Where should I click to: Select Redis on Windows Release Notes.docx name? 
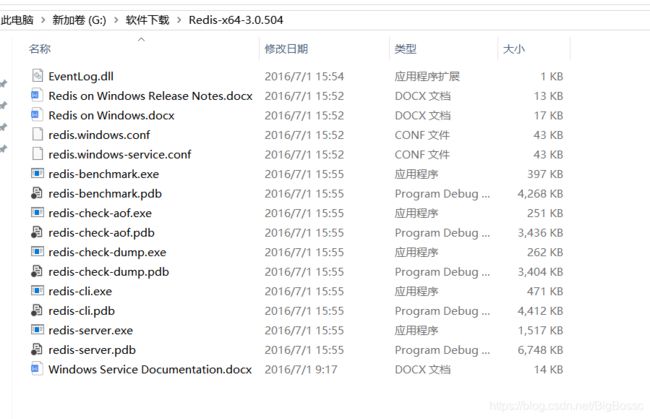coord(150,96)
